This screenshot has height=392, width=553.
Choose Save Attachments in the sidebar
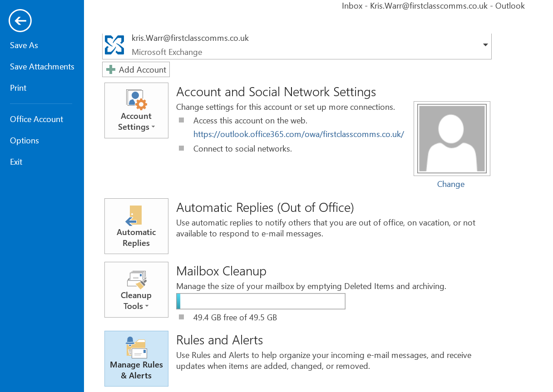[x=42, y=67]
